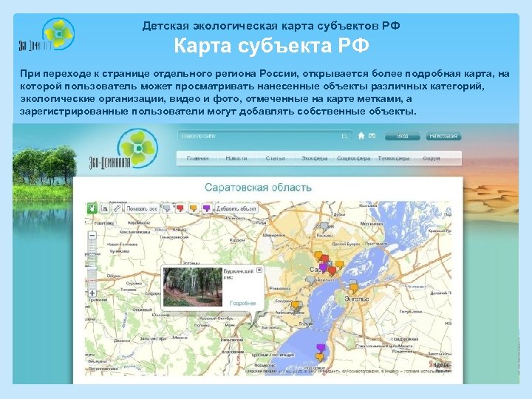Click the purple marker at the map bottom
532x399 pixels.
click(321, 348)
